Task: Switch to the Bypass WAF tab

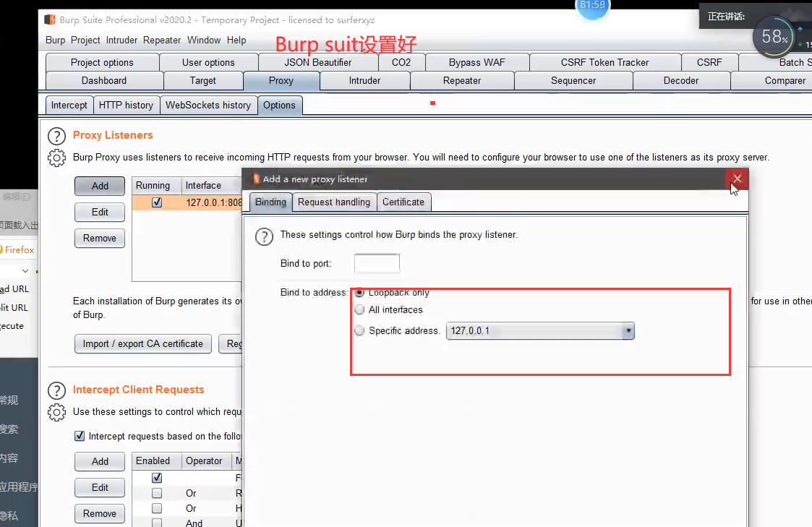Action: point(477,62)
